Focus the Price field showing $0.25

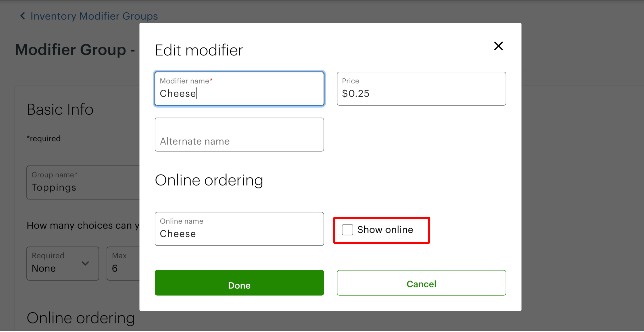tap(421, 89)
